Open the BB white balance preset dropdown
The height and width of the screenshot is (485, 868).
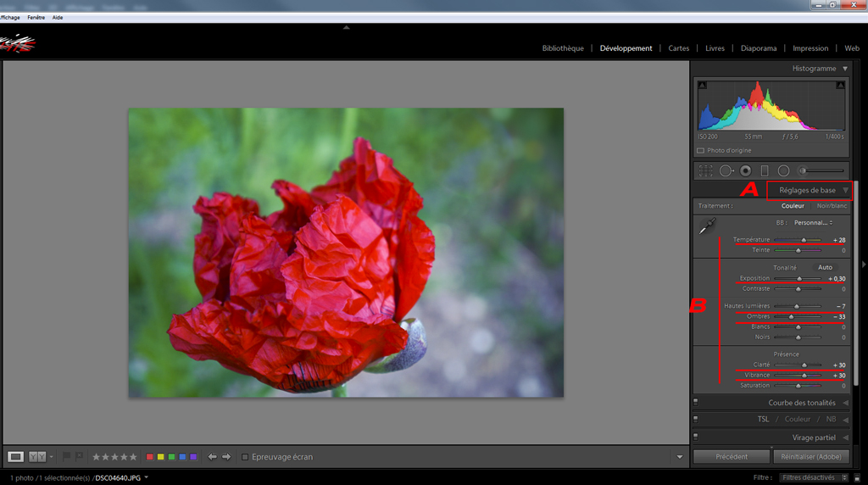813,223
